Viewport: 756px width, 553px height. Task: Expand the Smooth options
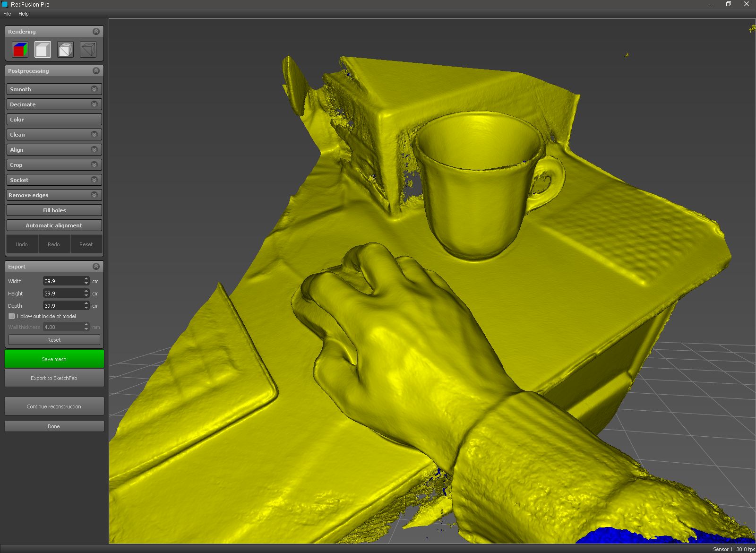click(x=94, y=89)
